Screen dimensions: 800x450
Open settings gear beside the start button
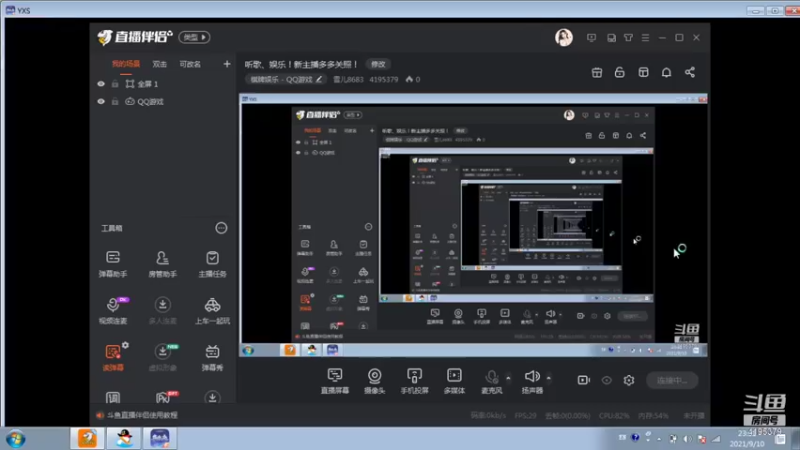pyautogui.click(x=629, y=380)
